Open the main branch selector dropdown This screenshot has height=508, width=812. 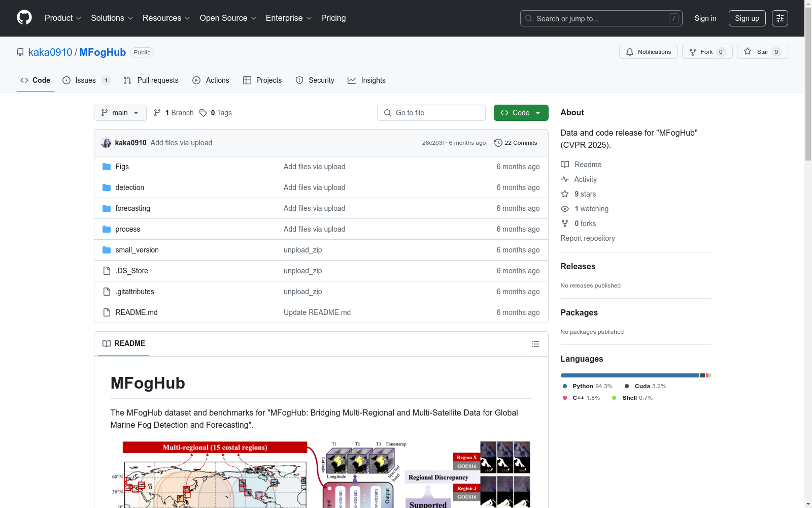pos(120,113)
